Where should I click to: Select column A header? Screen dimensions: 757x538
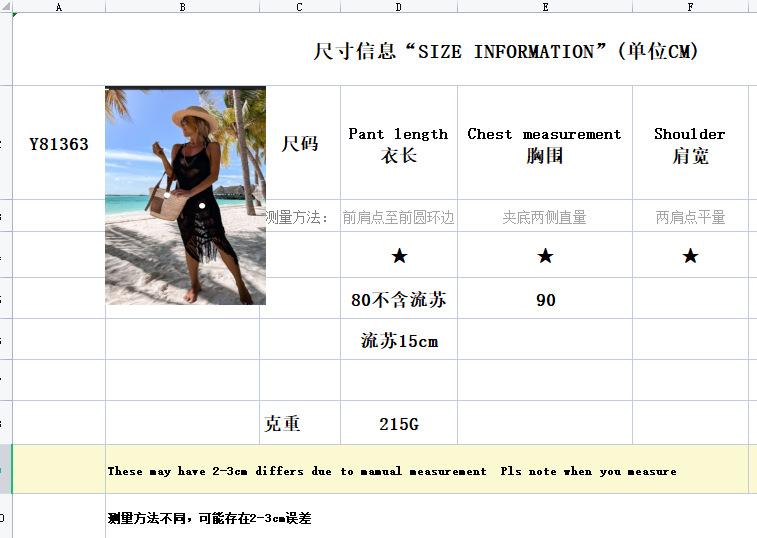(58, 6)
